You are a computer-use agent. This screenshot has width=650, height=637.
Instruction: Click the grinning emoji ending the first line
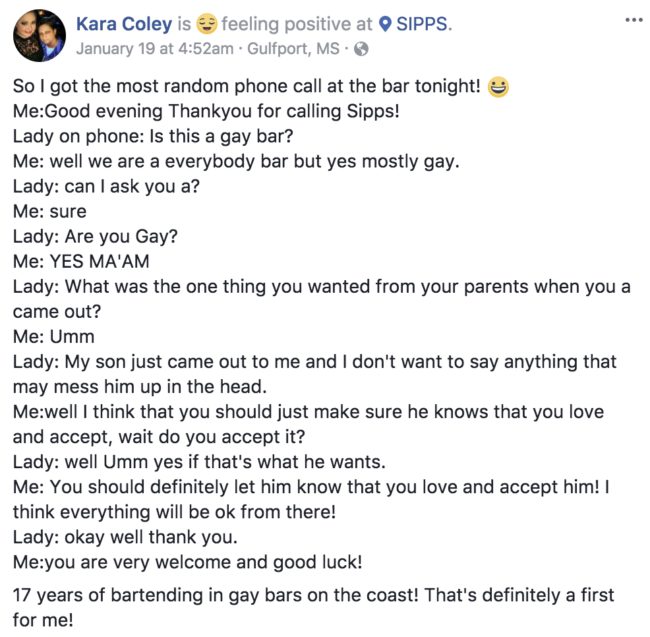498,87
